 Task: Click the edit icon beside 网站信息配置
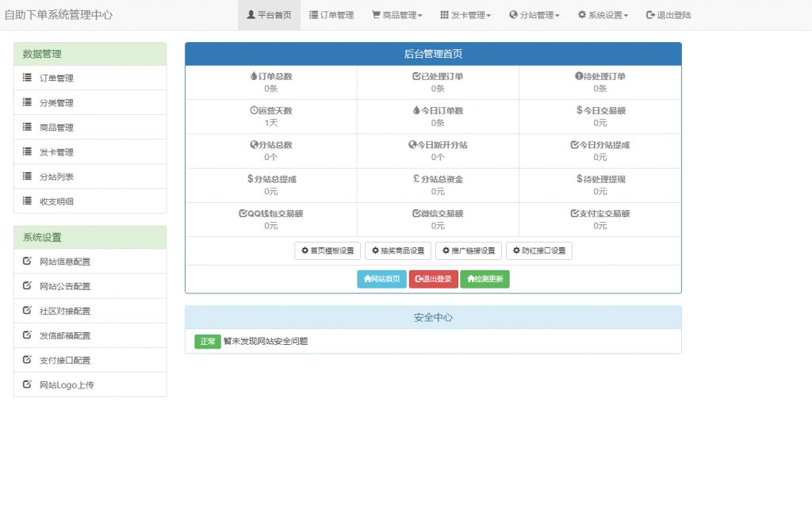27,262
